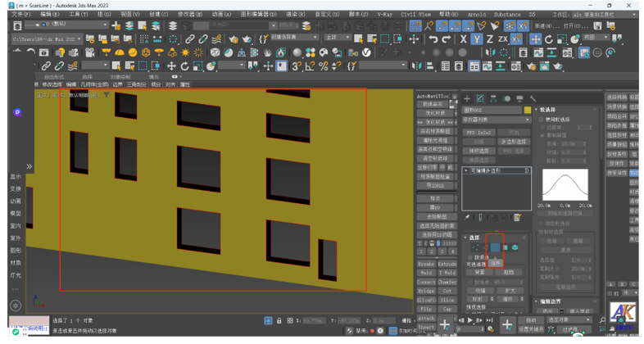Open the Create tab plus icon
This screenshot has height=344, width=644.
pyautogui.click(x=468, y=98)
